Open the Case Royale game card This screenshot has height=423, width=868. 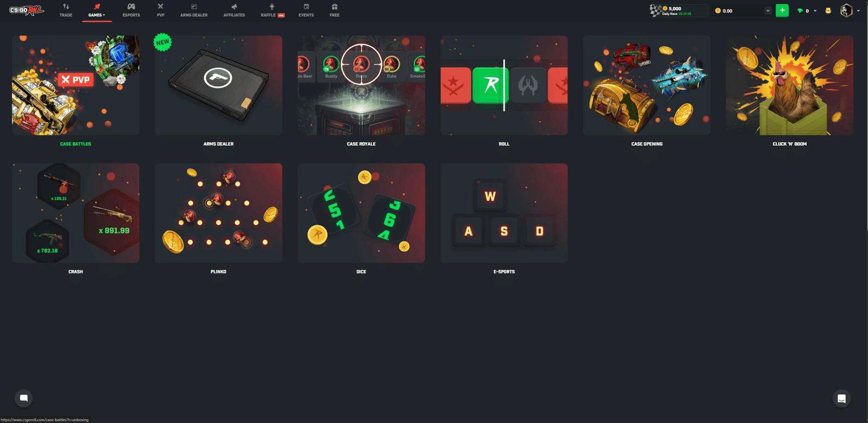[361, 85]
